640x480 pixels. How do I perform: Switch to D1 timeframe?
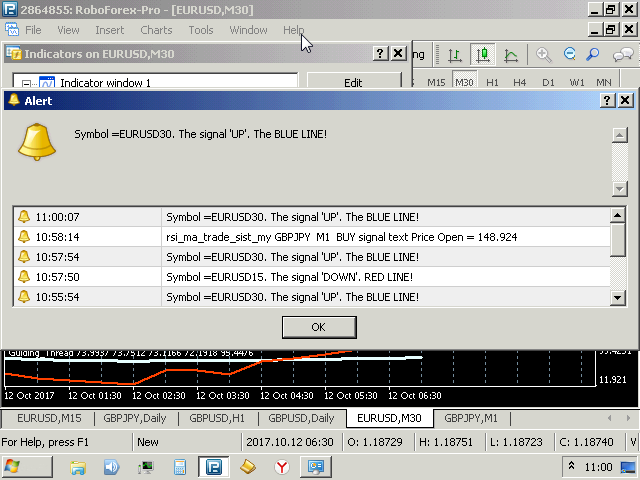[548, 82]
